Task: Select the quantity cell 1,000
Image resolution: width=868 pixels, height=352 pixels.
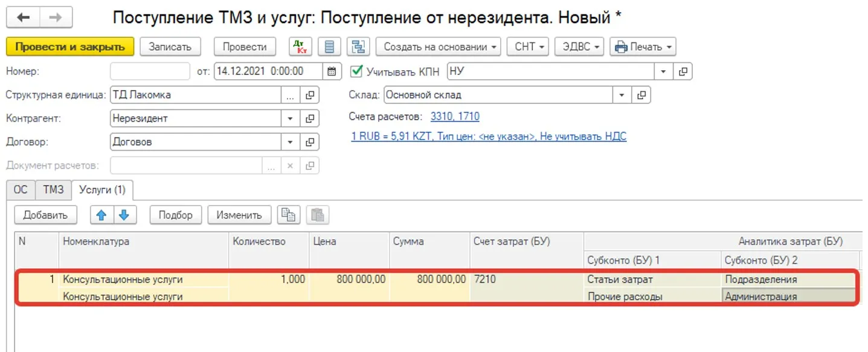Action: [269, 279]
